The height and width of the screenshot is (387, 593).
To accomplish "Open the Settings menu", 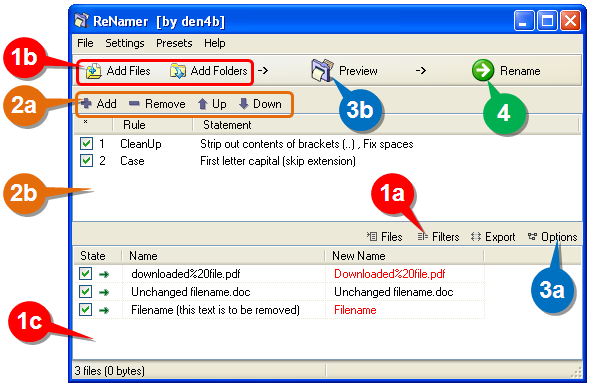I will click(x=125, y=43).
